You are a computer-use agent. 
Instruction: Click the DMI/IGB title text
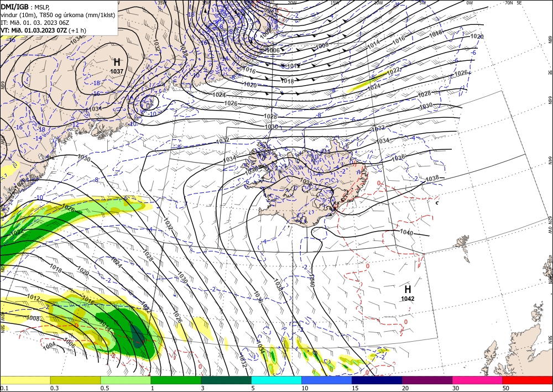[x=14, y=6]
